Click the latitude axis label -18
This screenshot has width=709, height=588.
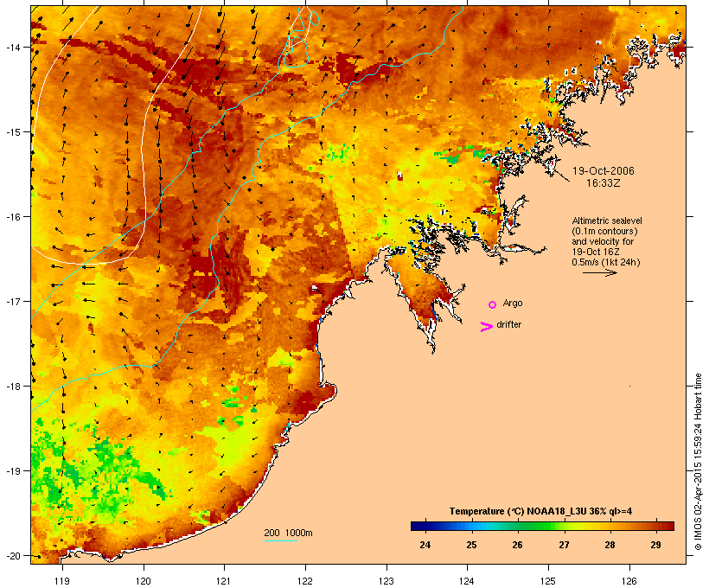tap(12, 386)
